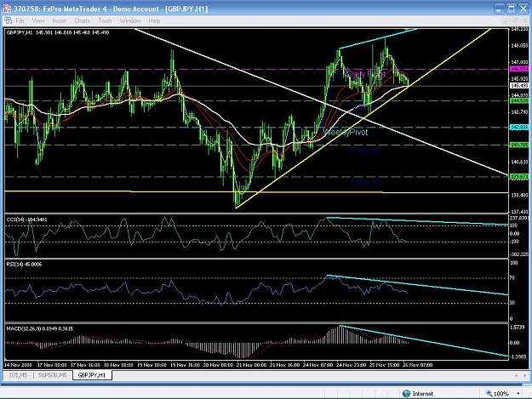Click the green 141.705 price tag

(519, 145)
